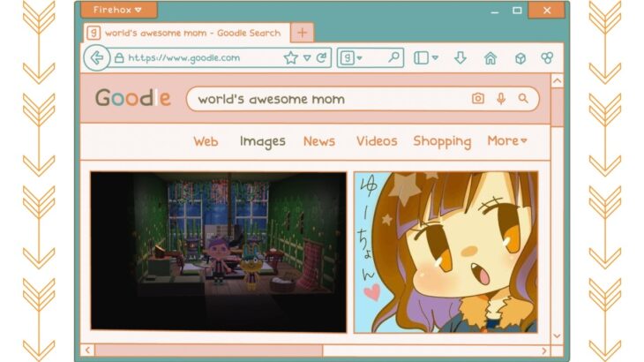
Task: Click the horizontal scrollbar thumb
Action: [209, 351]
